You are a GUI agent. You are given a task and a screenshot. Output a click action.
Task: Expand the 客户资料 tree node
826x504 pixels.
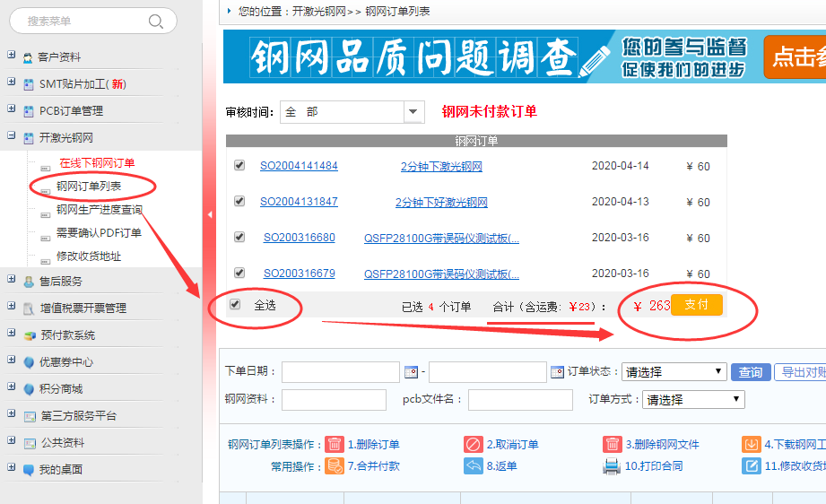coord(12,56)
